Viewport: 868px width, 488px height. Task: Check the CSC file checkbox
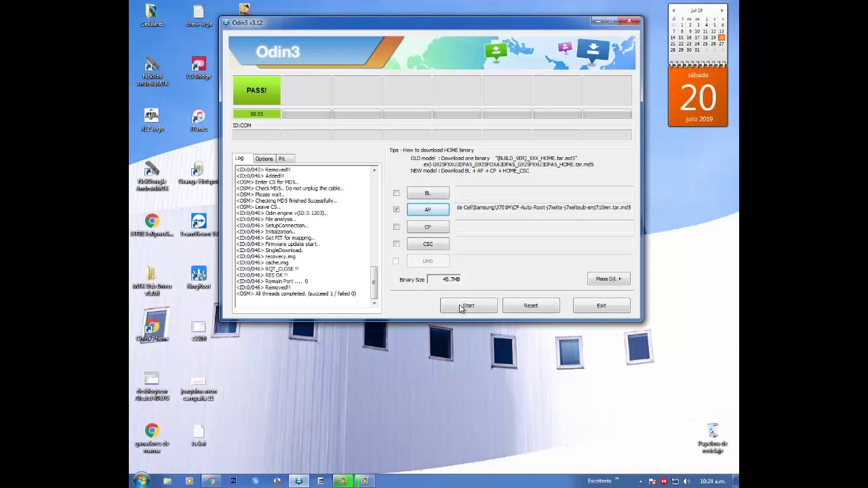point(396,244)
